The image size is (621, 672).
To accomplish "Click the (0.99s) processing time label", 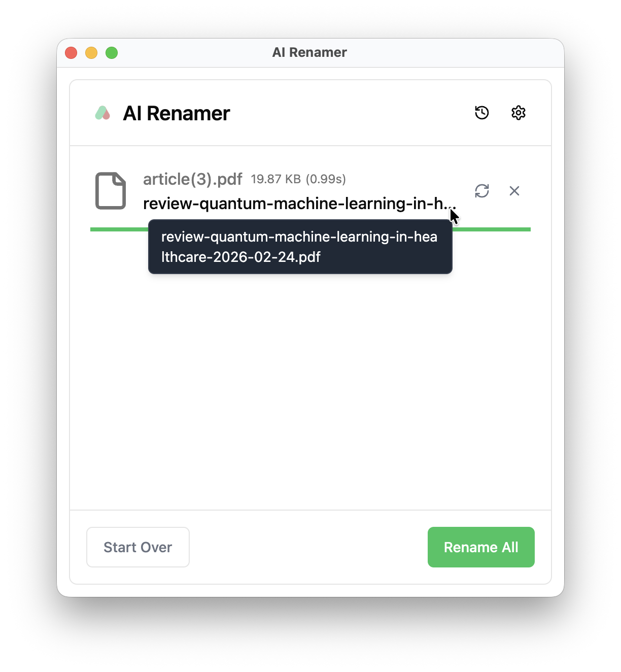I will point(326,179).
